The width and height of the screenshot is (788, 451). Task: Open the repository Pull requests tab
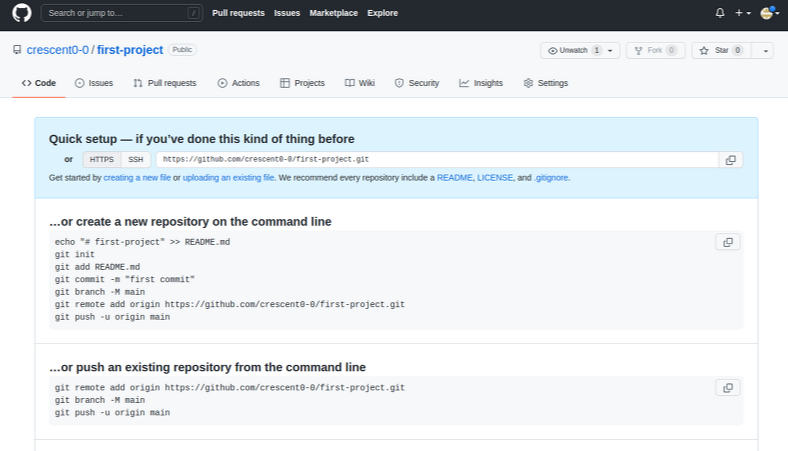coord(165,83)
